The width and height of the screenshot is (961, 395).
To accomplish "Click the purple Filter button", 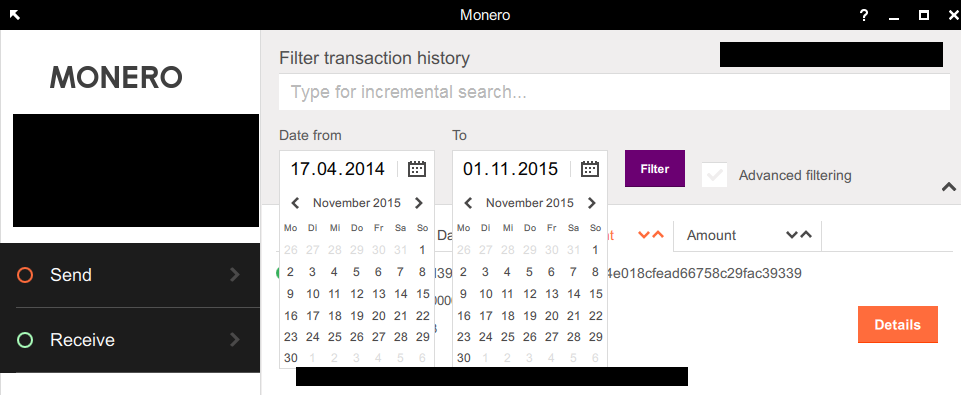I will coord(655,169).
